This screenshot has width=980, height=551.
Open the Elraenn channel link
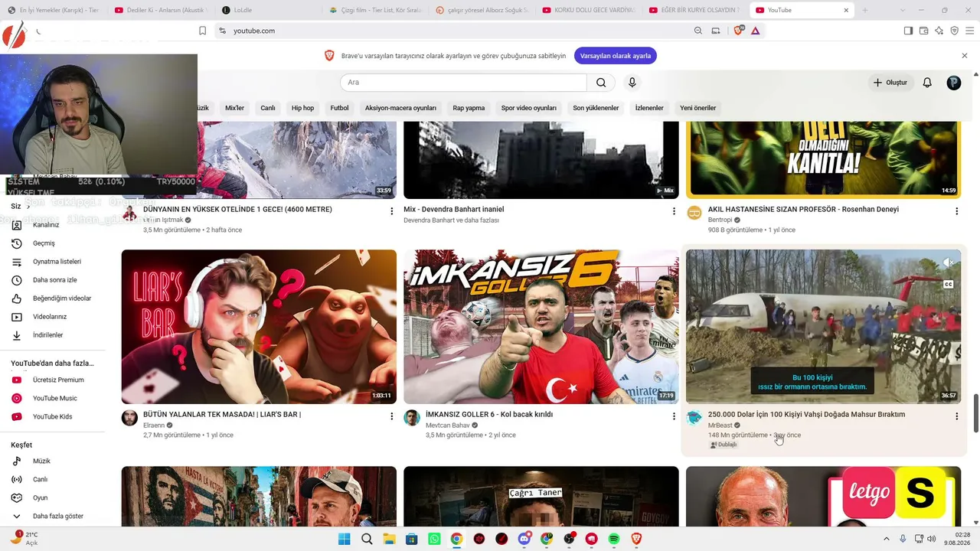pyautogui.click(x=154, y=425)
